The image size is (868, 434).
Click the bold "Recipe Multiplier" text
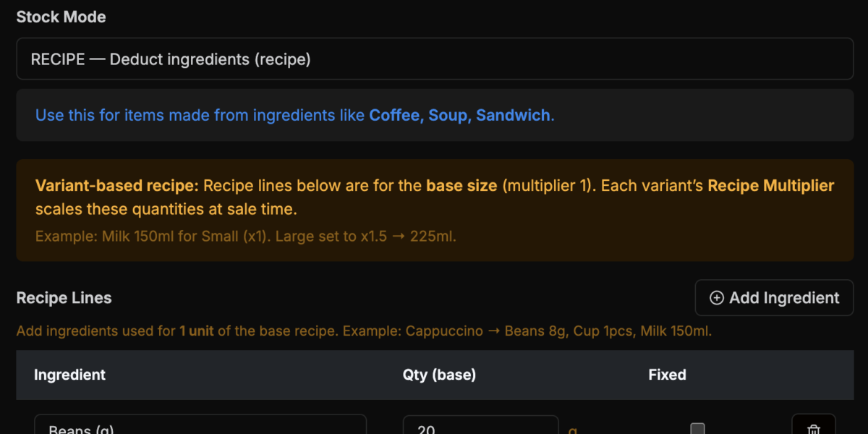pyautogui.click(x=770, y=186)
